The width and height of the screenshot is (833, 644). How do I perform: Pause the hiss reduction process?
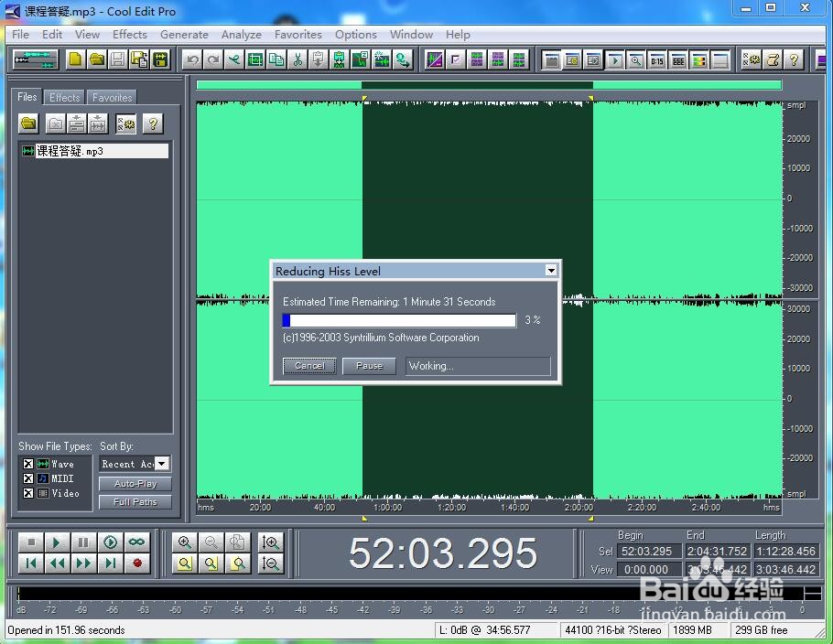369,366
